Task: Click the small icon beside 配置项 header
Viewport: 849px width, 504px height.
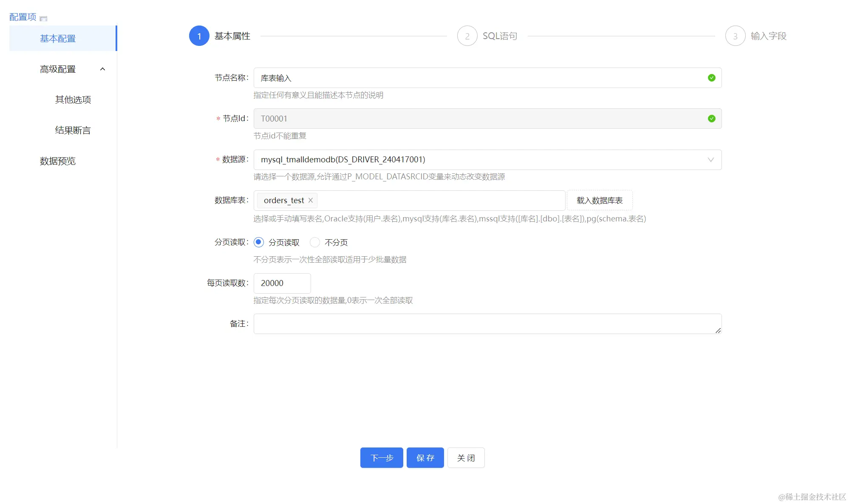Action: (x=43, y=18)
